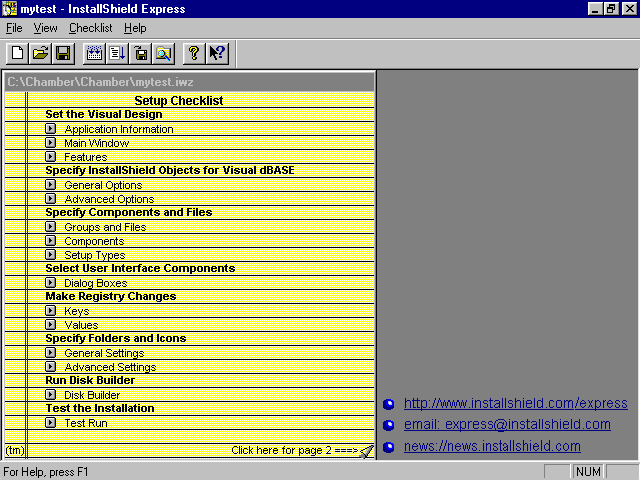Select the Test Run checklist item
This screenshot has height=480, width=640.
(x=86, y=423)
